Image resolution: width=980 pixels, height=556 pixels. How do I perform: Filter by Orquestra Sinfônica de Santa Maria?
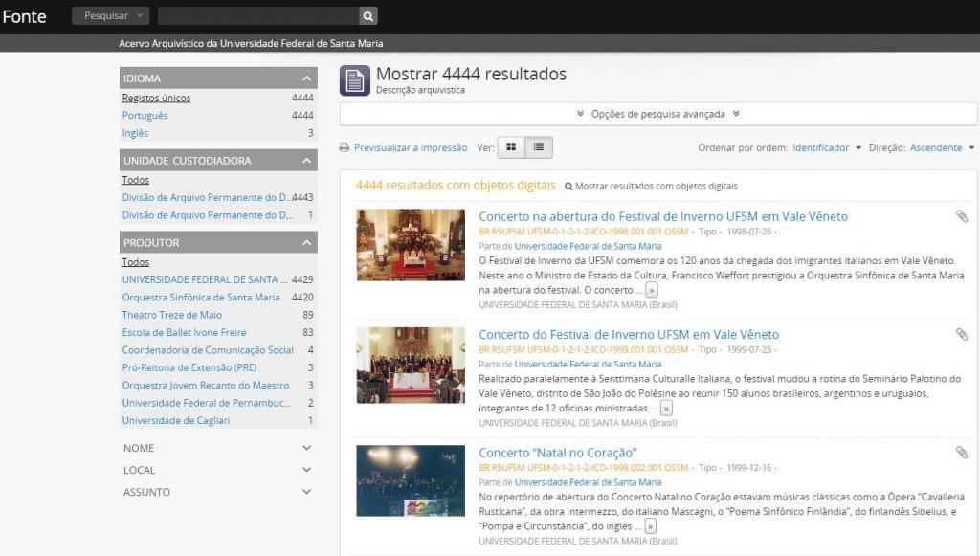pyautogui.click(x=201, y=298)
